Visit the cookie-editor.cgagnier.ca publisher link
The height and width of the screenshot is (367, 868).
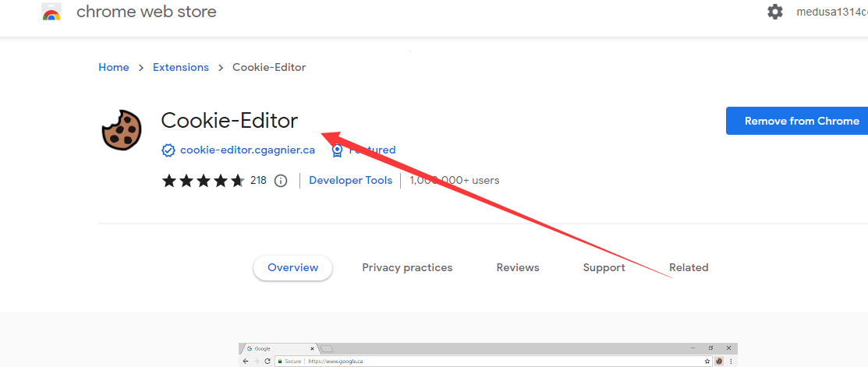(247, 150)
